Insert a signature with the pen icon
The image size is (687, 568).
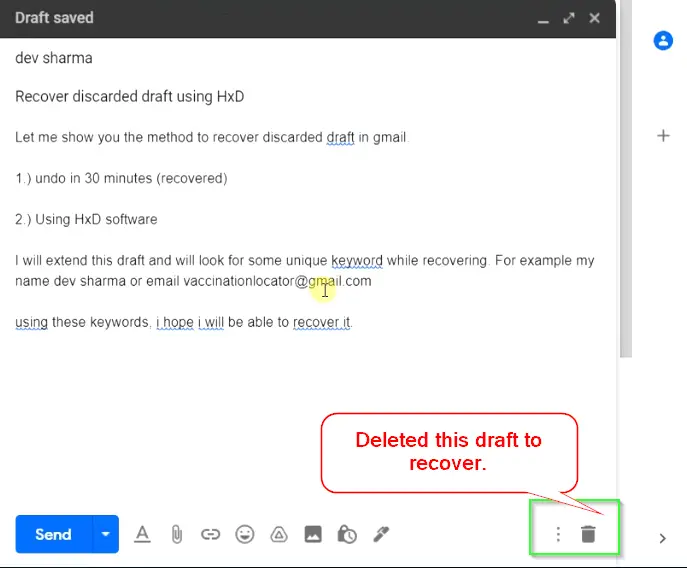point(381,534)
